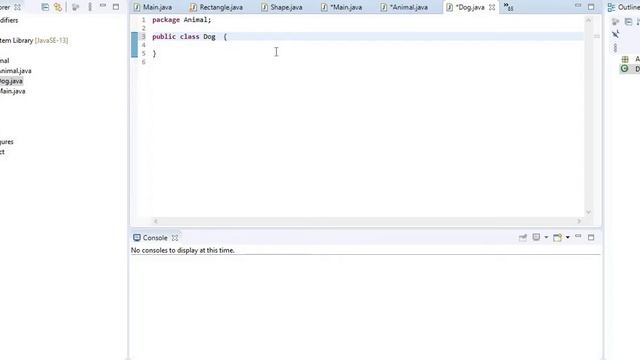
Task: Close the Package Explorer tab
Action: (x=17, y=7)
